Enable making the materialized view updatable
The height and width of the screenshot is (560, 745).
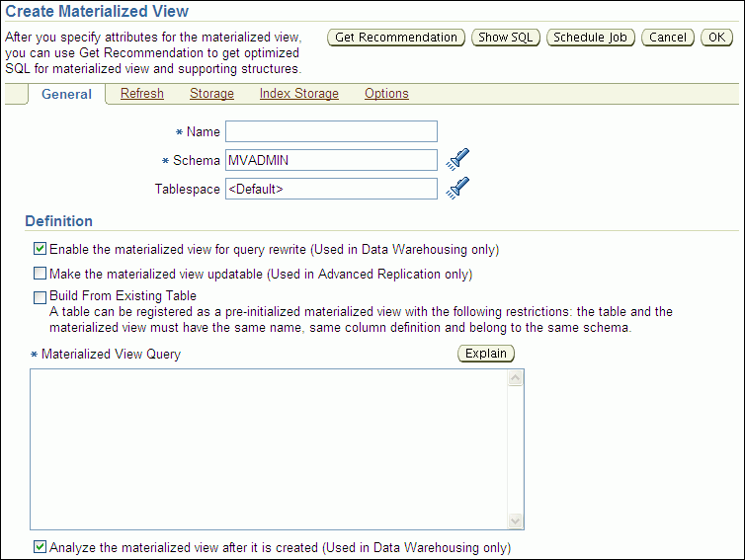tap(41, 274)
